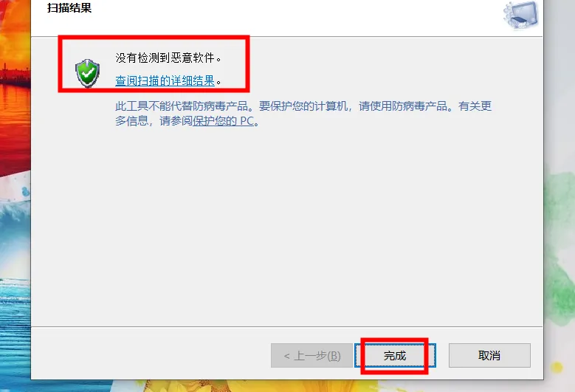
Task: Click the green shield checkmark icon
Action: click(x=87, y=73)
